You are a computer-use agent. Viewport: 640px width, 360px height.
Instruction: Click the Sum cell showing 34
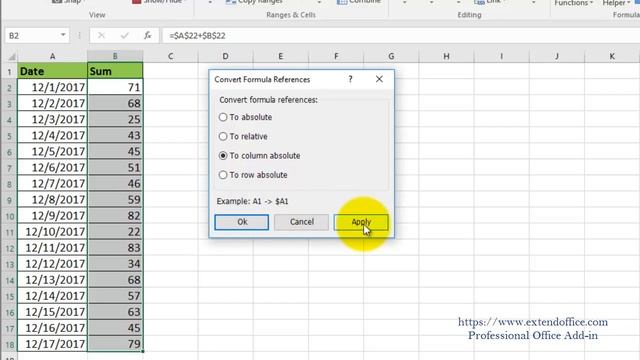click(115, 264)
